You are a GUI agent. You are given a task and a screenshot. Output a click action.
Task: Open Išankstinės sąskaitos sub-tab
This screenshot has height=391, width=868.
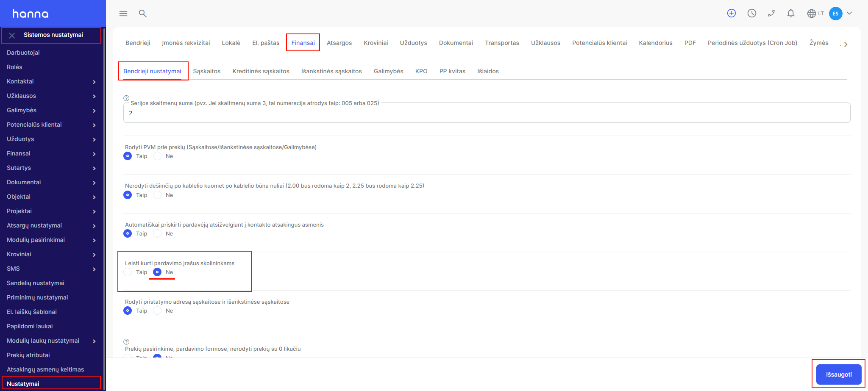331,71
